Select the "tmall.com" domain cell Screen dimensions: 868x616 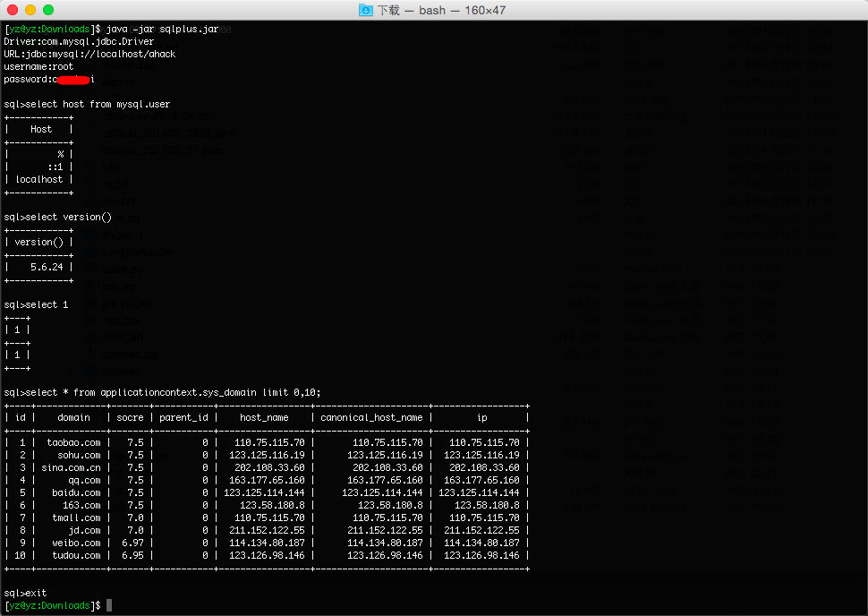click(76, 518)
